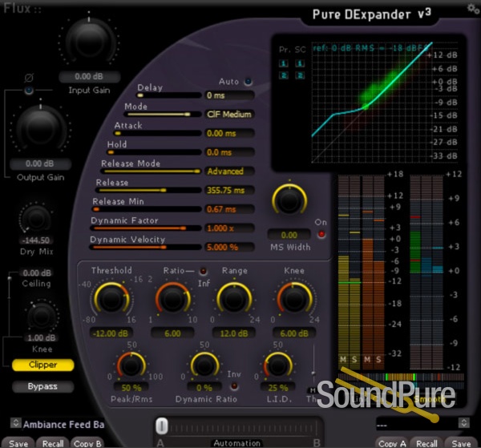Toggle Pr. channel 2 button

coord(284,75)
